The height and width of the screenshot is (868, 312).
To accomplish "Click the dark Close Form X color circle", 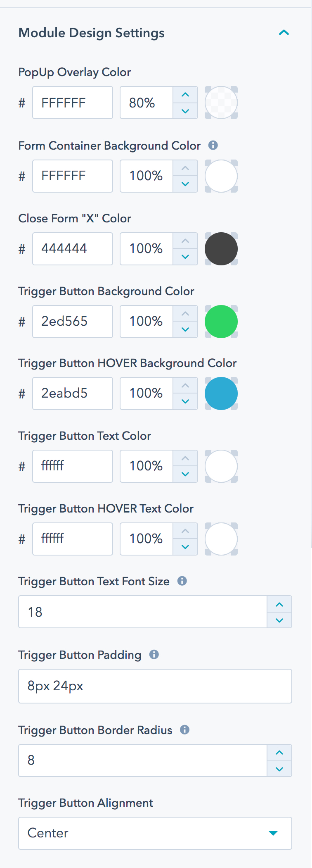I will tap(221, 248).
